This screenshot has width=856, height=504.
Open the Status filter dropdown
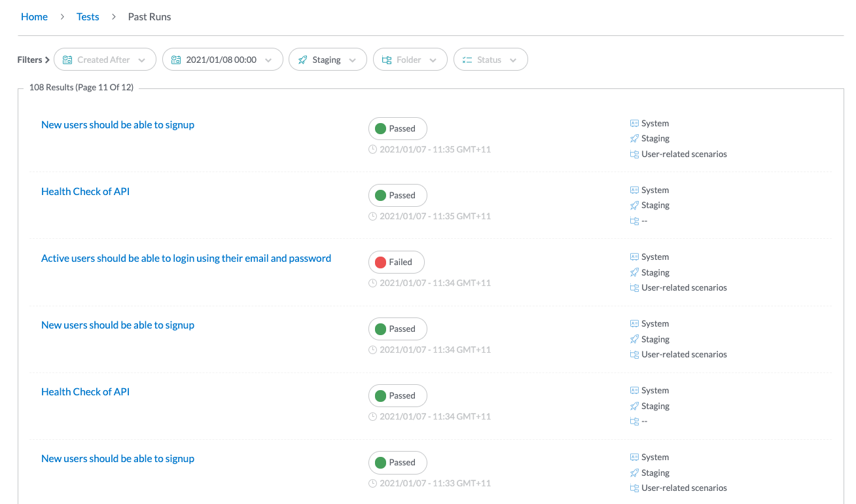click(491, 60)
